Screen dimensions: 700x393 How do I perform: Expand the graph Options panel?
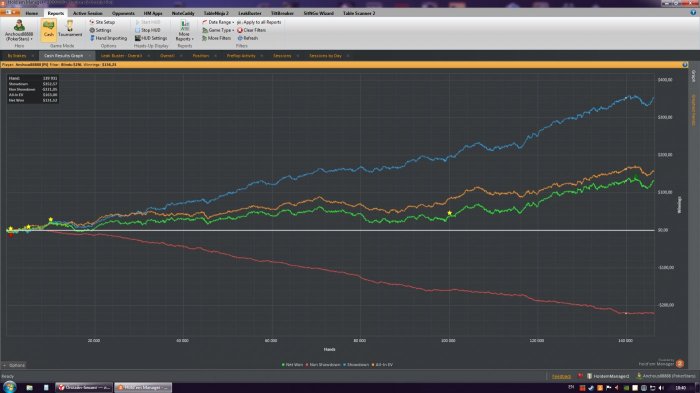pyautogui.click(x=14, y=365)
